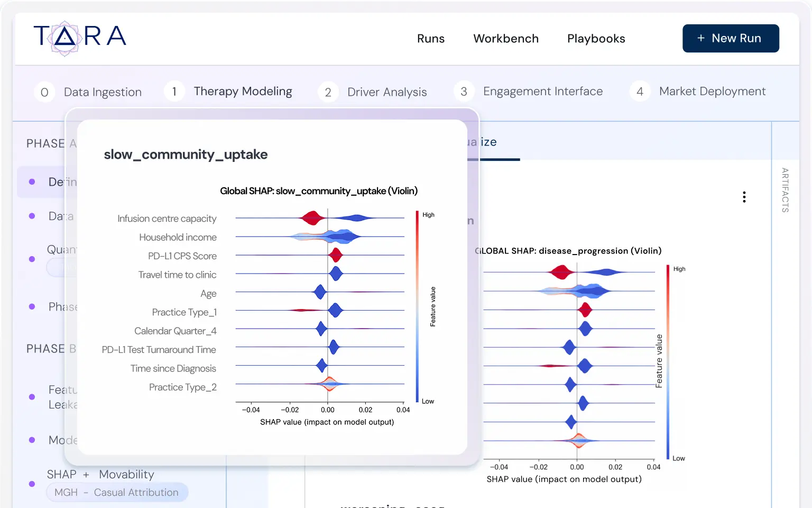Click the Feature value color bar in popup

point(417,307)
